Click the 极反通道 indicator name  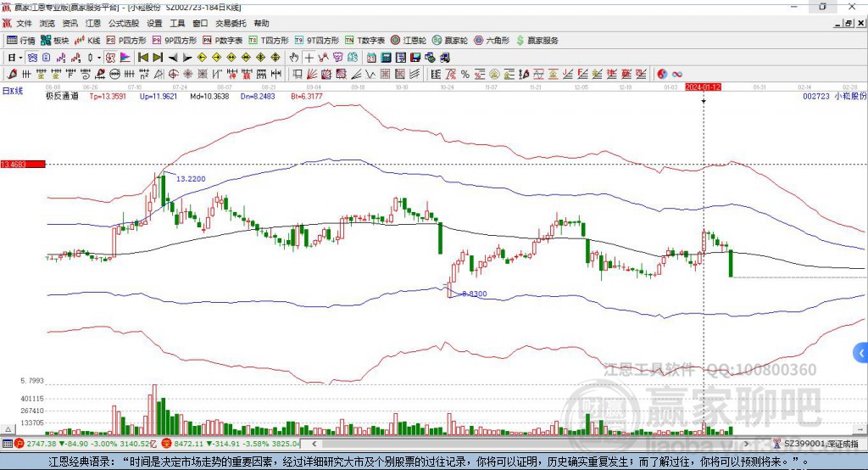point(62,96)
